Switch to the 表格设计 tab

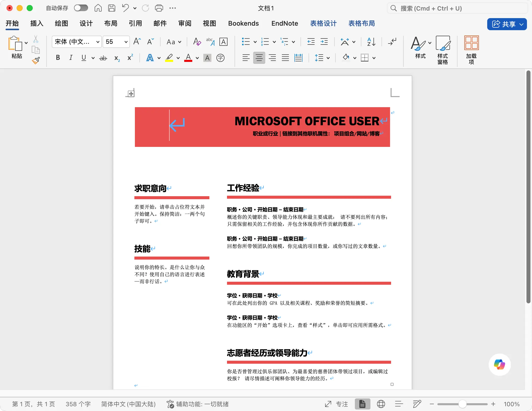(x=323, y=24)
